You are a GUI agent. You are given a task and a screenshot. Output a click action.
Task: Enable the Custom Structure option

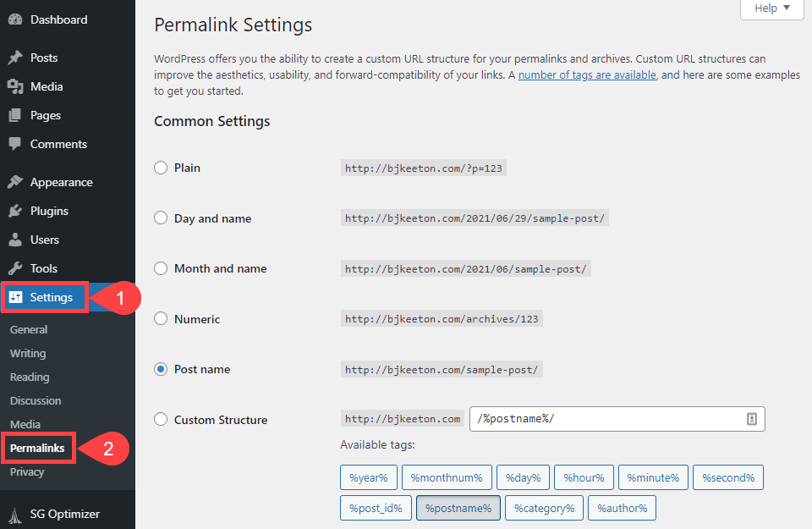161,420
